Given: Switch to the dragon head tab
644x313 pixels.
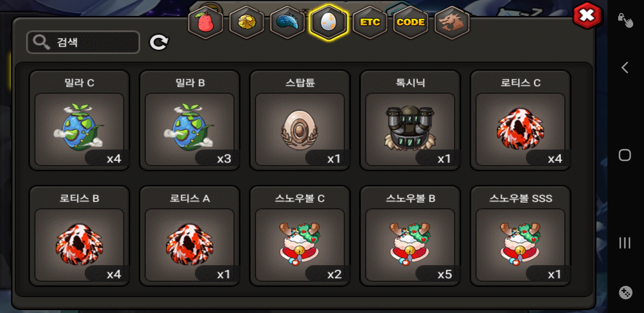Looking at the screenshot, I should 452,22.
